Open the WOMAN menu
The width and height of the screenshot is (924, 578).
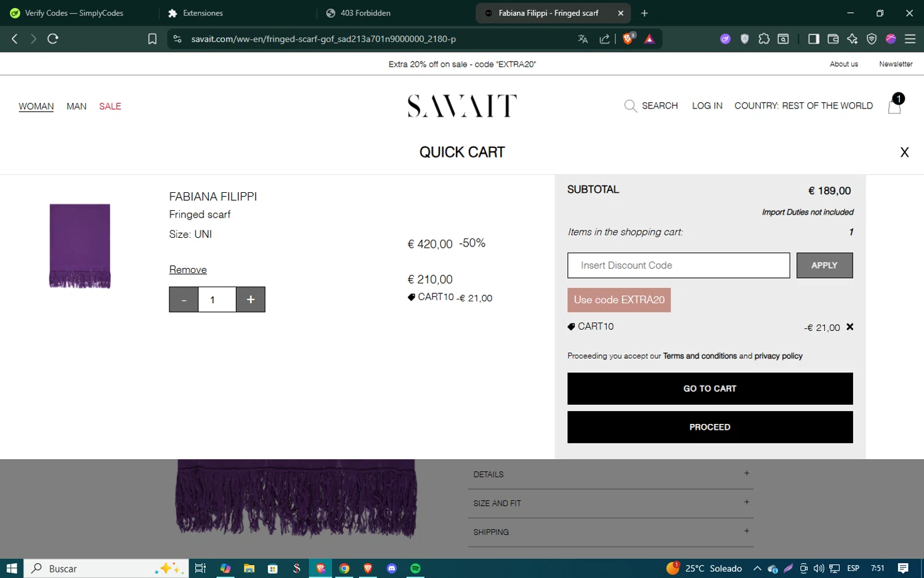(36, 107)
